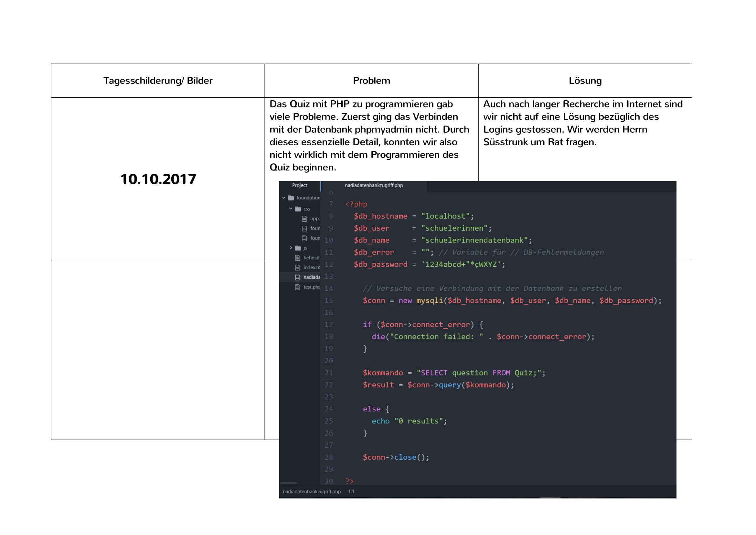Open app. file under css
This screenshot has width=756, height=535.
click(x=314, y=219)
